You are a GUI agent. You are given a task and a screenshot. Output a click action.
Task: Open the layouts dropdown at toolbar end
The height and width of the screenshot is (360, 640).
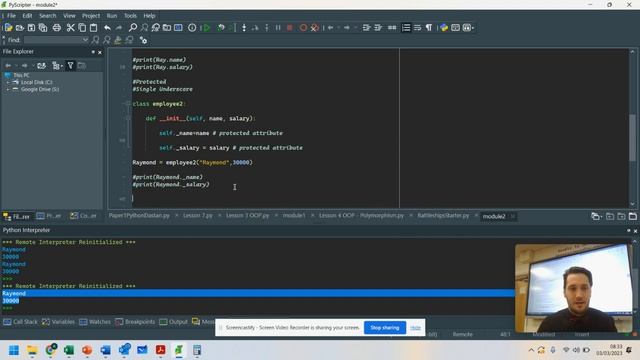[x=468, y=28]
